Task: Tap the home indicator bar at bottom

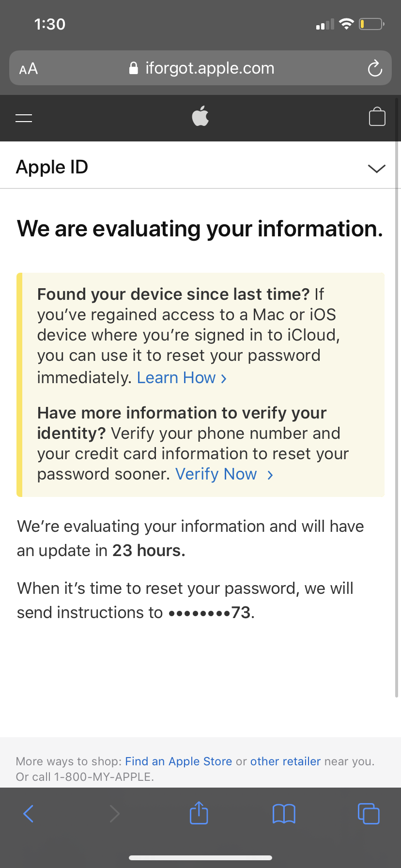Action: (x=200, y=857)
